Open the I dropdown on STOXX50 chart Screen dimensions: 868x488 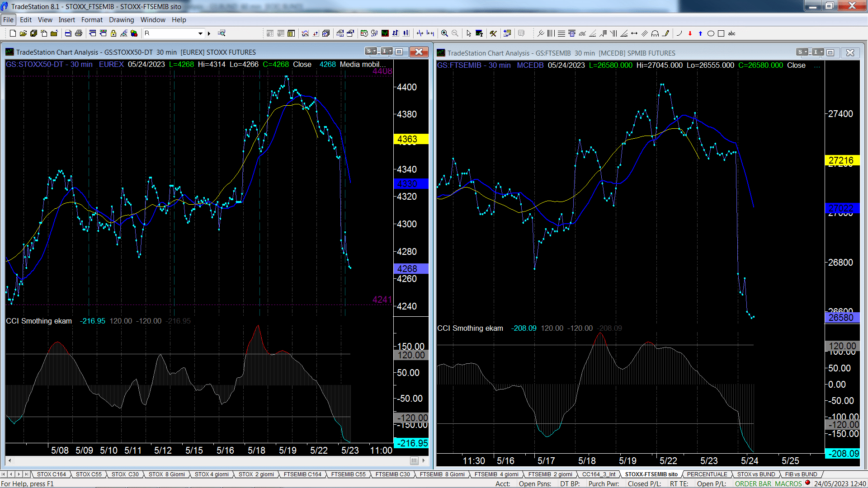(x=387, y=52)
